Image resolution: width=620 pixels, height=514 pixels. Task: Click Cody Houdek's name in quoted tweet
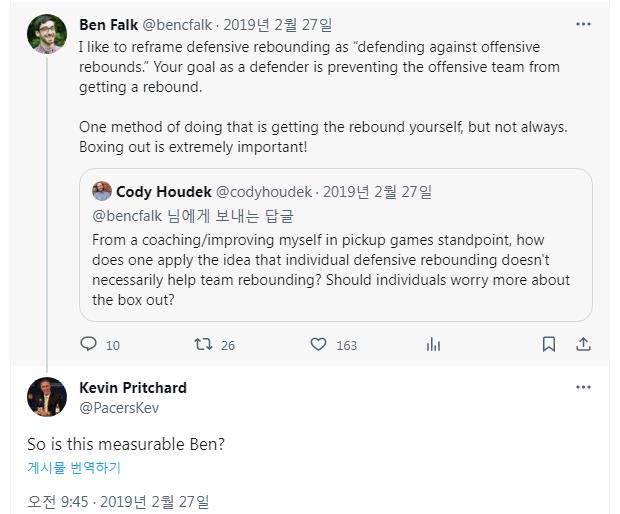point(163,191)
